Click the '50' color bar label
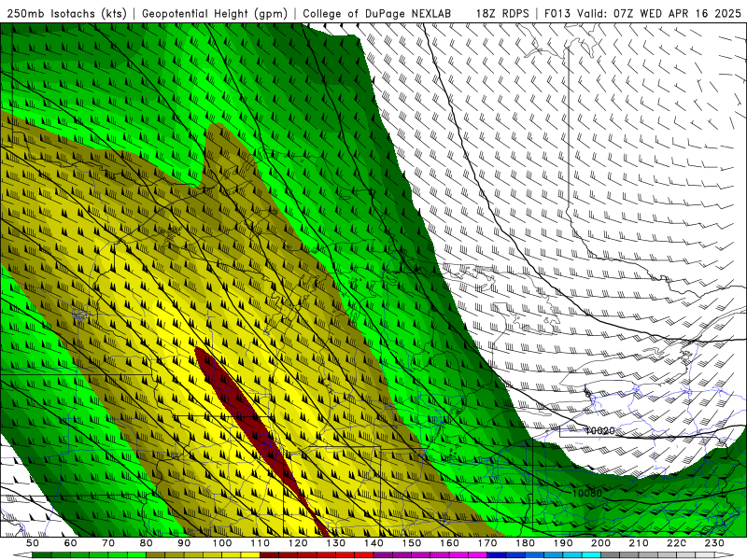The width and height of the screenshot is (747, 560). [33, 543]
